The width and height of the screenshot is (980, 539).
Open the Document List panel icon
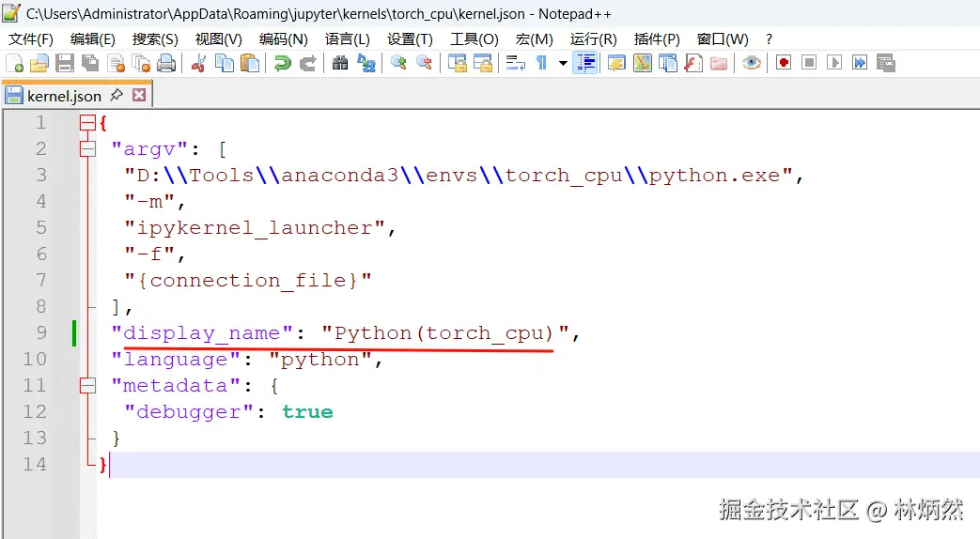click(668, 63)
